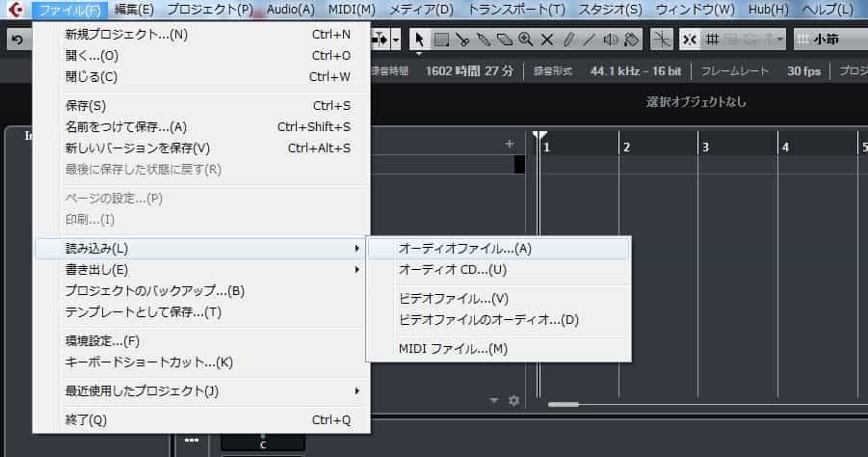
Task: Select the Object Selection arrow tool
Action: point(419,40)
